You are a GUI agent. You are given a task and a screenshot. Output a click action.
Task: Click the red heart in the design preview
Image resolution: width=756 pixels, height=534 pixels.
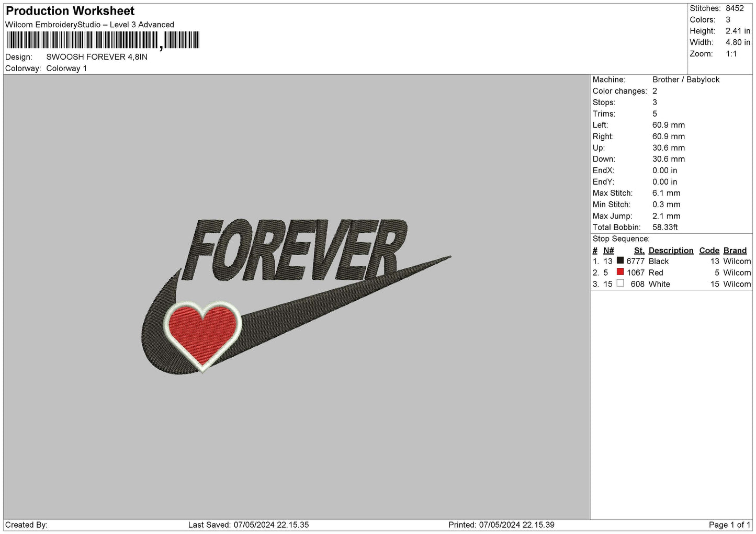[202, 335]
